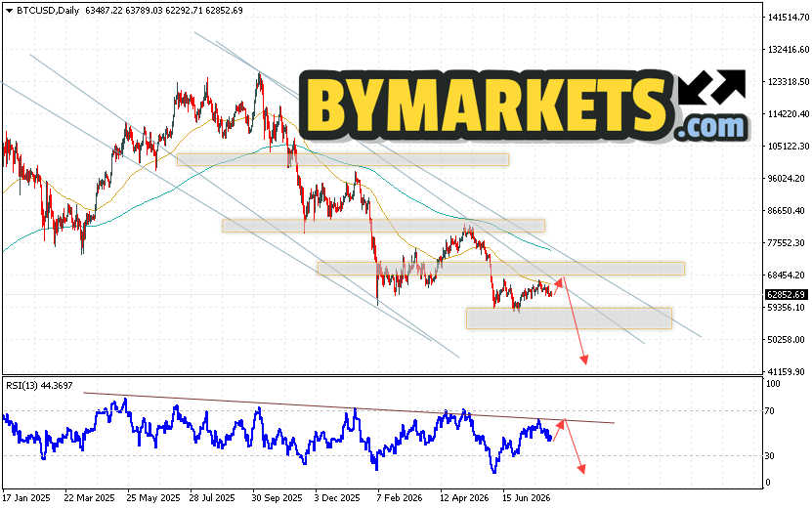This screenshot has height=509, width=812.
Task: Click the RSI(13) 44.3697 indicator label
Action: click(39, 385)
